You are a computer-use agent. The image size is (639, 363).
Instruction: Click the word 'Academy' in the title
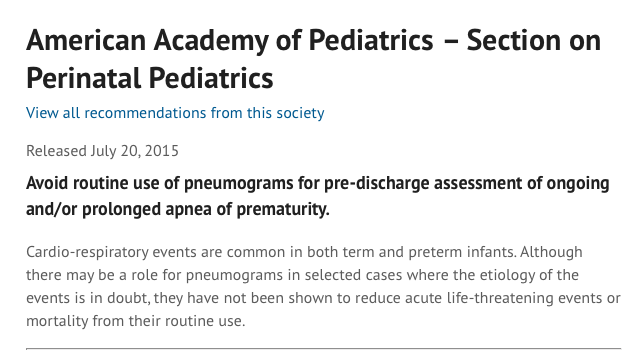[x=211, y=40]
